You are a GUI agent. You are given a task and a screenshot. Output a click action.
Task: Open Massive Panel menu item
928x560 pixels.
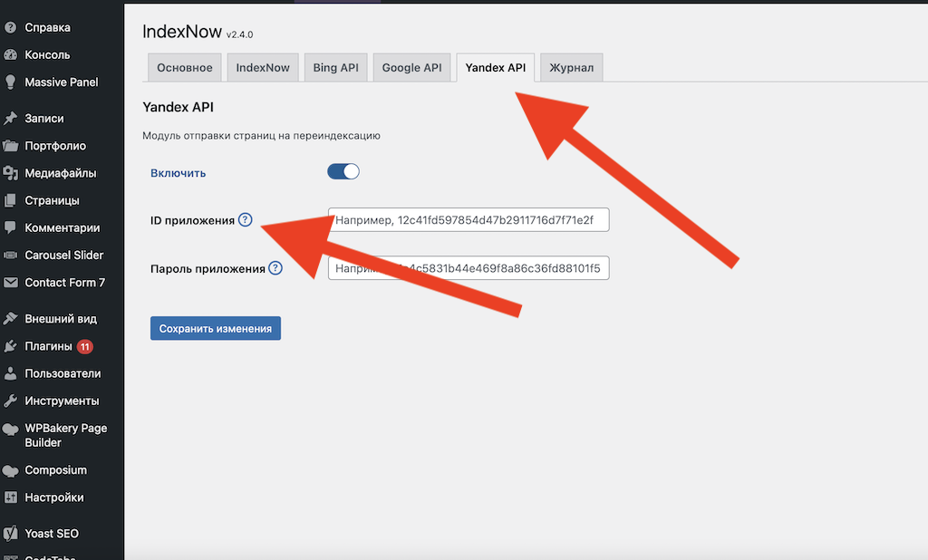62,82
